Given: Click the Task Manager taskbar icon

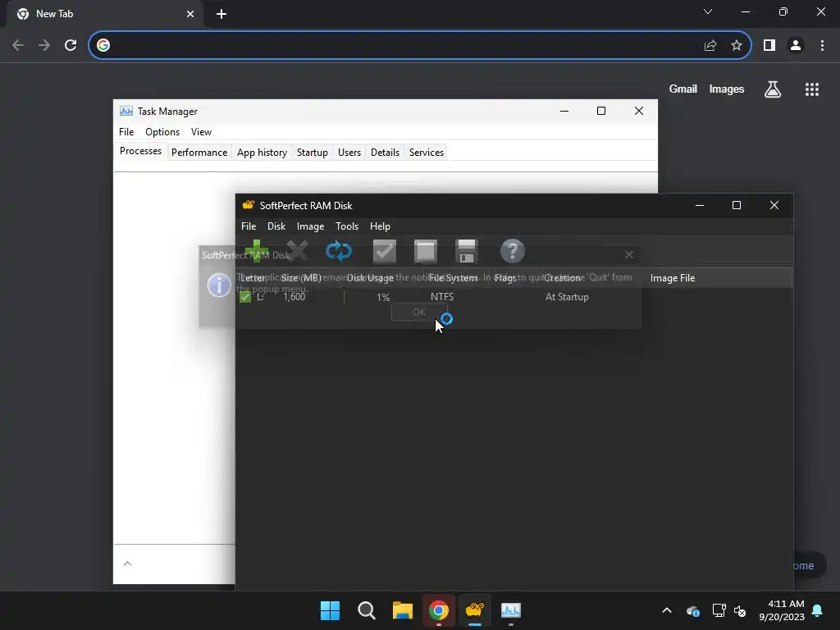Looking at the screenshot, I should 511,610.
